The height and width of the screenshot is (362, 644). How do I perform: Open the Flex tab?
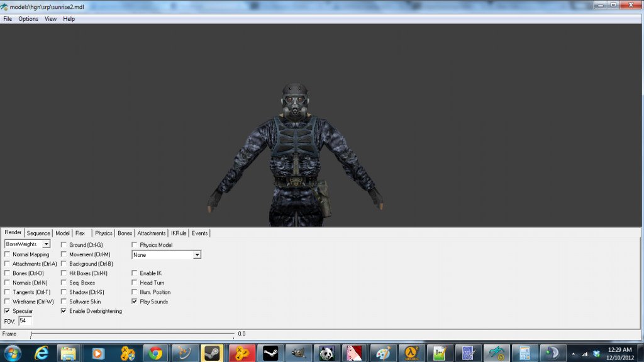[80, 233]
